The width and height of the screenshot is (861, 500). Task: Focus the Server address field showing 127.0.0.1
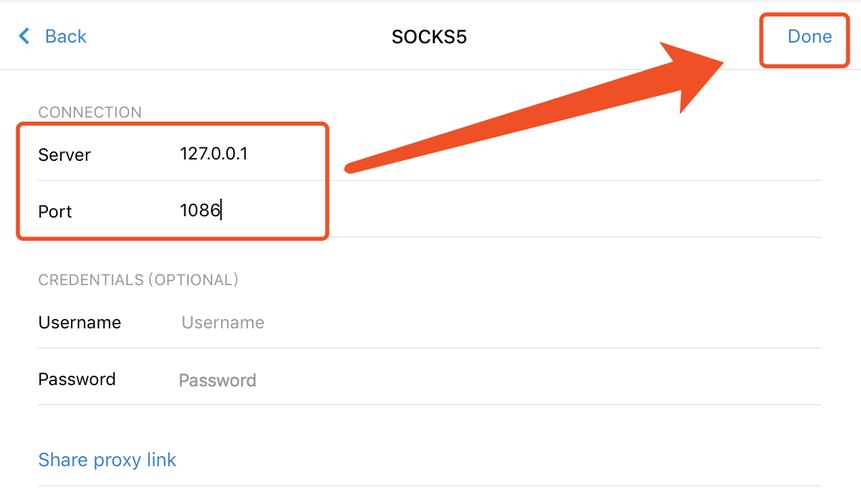pyautogui.click(x=213, y=154)
